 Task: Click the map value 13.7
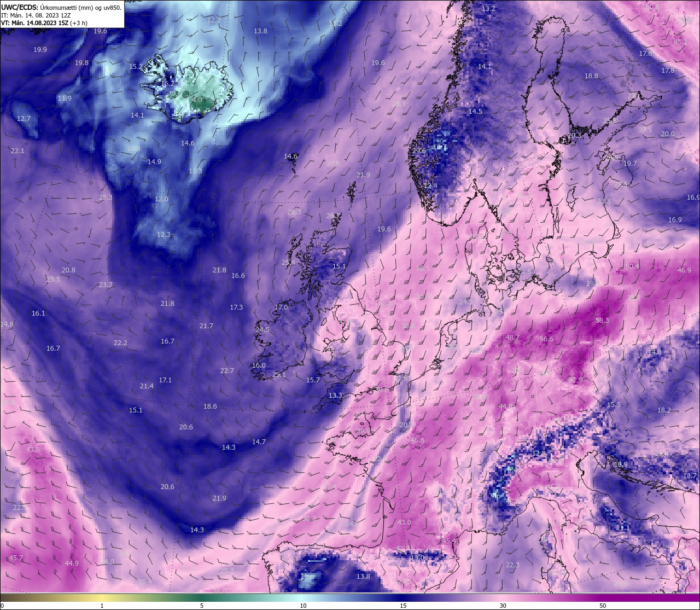(x=690, y=476)
